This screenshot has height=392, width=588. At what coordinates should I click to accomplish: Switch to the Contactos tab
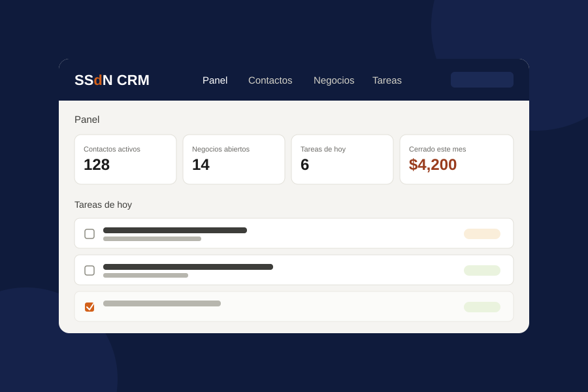(270, 80)
